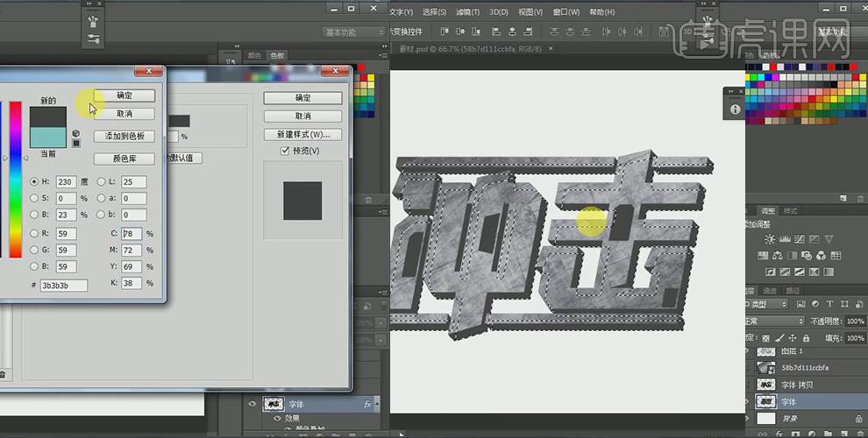Screen dimensions: 868x438
Task: Click the Levels adjustment icon
Action: tap(786, 237)
